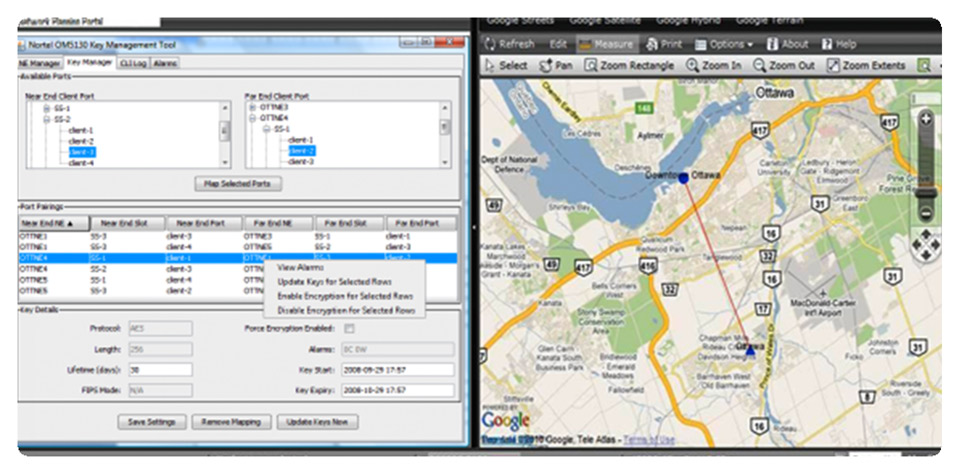Click the Zoom Out magnifier tool
The height and width of the screenshot is (475, 960).
click(x=785, y=65)
